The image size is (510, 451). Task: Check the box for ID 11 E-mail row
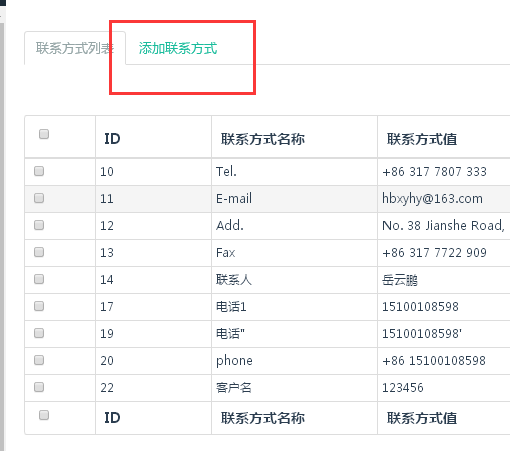pos(39,198)
